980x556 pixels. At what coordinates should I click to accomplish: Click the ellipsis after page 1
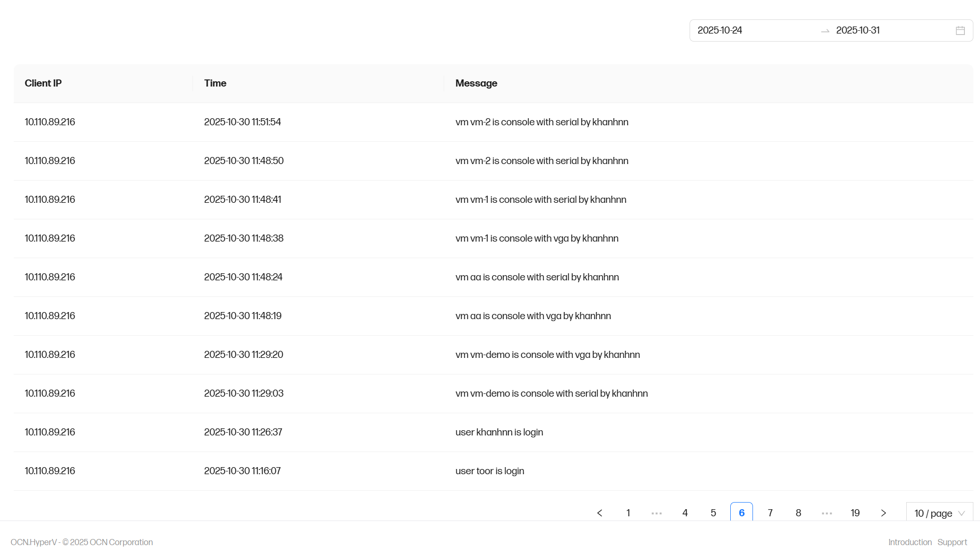point(656,513)
